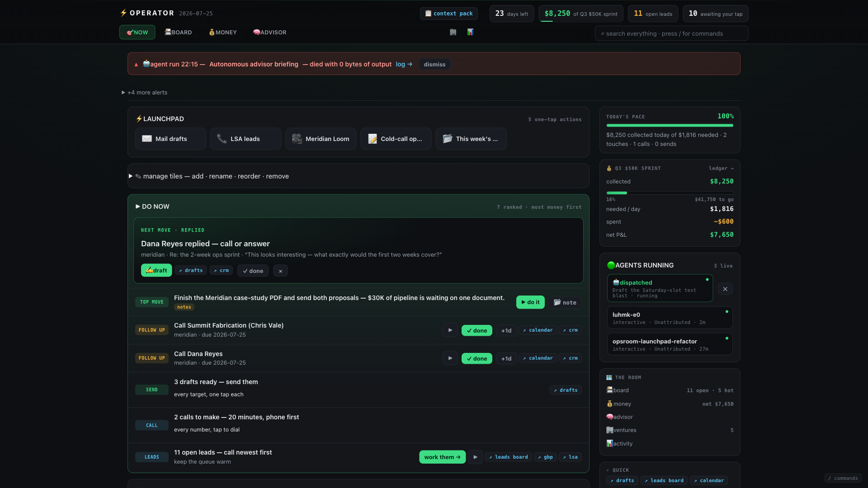
Task: Open the ventures building icon in header
Action: pyautogui.click(x=453, y=32)
